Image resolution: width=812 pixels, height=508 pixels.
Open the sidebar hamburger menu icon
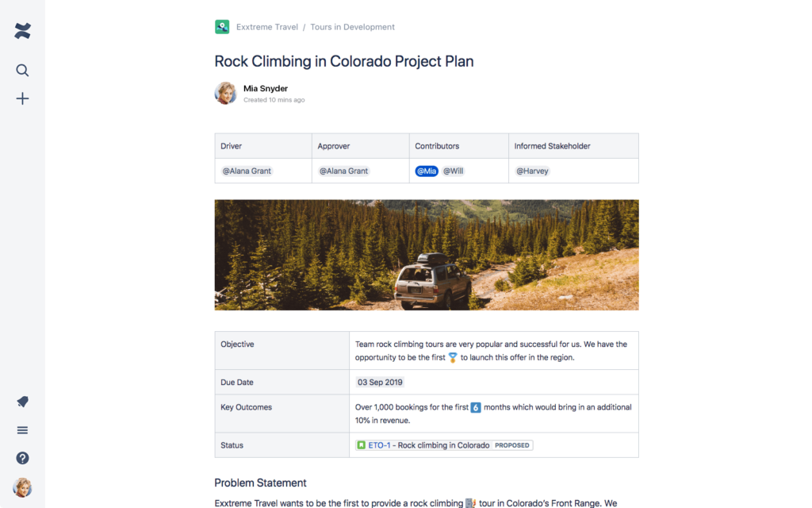(x=22, y=429)
